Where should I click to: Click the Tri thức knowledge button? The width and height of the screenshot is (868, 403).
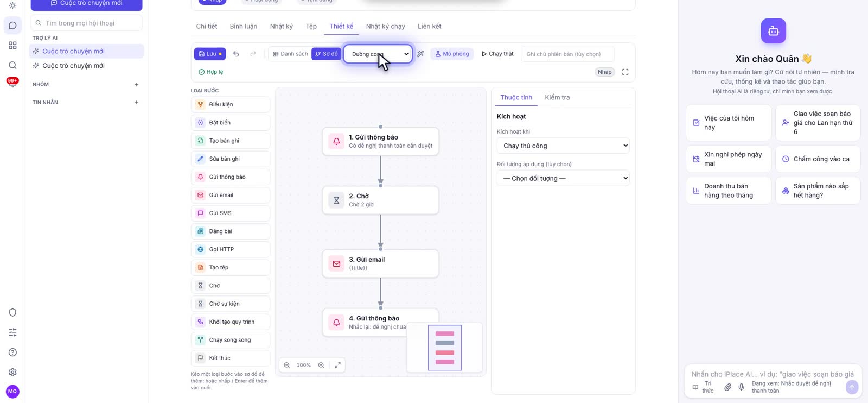(x=704, y=387)
